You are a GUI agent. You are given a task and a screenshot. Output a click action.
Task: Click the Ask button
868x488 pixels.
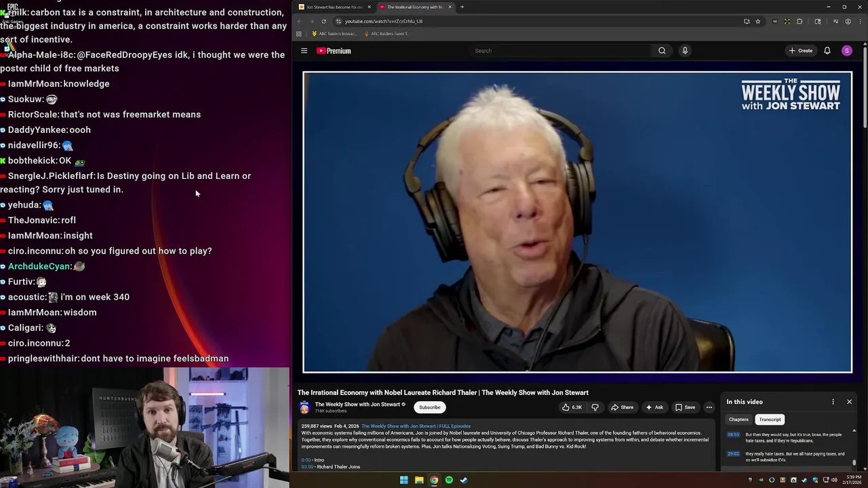[x=654, y=407]
